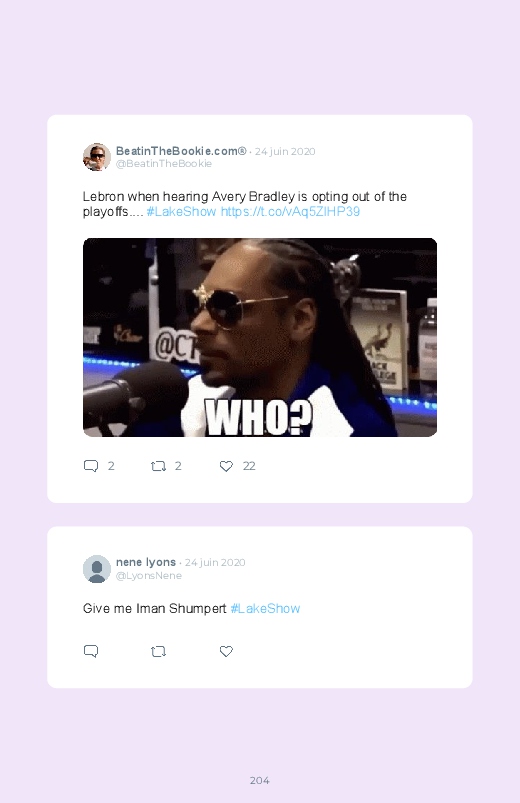Click the reply icon on BeatinTheBookie tweet
The height and width of the screenshot is (803, 520).
[91, 466]
